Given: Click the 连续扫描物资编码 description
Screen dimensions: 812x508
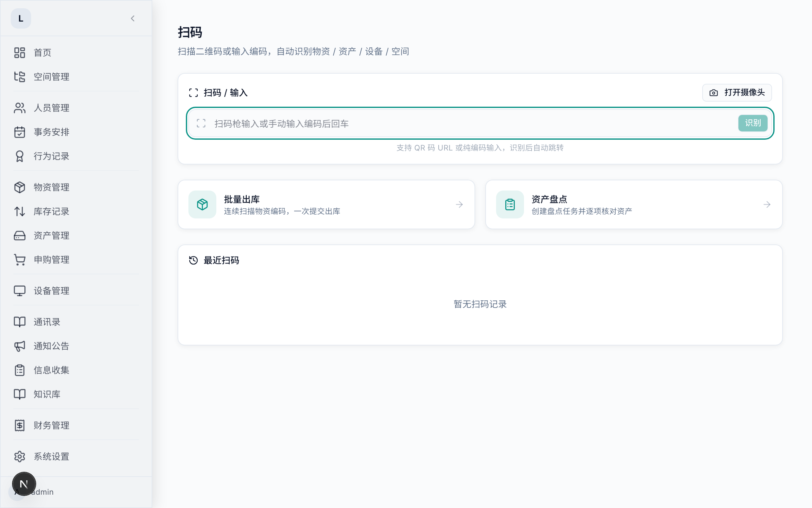Looking at the screenshot, I should coord(282,211).
